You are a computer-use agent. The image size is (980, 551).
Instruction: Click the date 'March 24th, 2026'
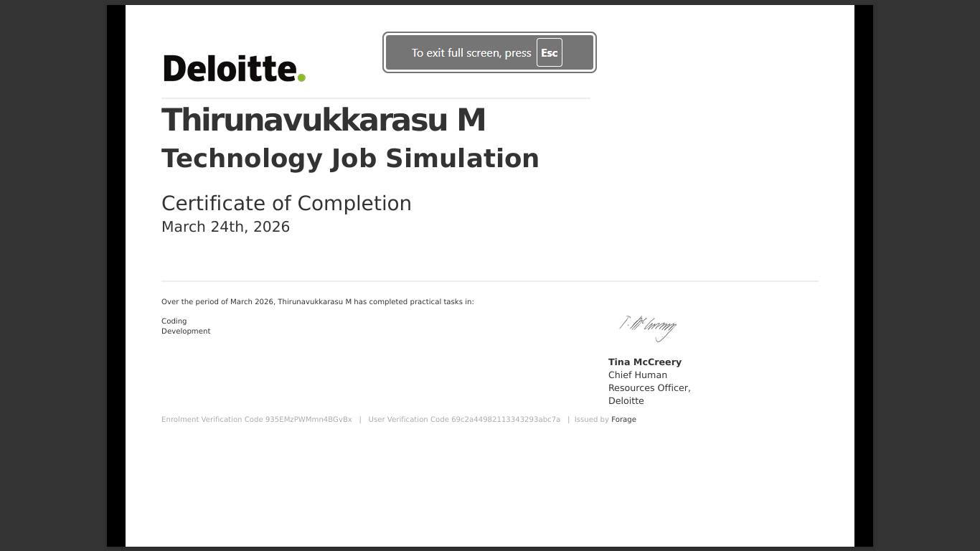click(225, 227)
